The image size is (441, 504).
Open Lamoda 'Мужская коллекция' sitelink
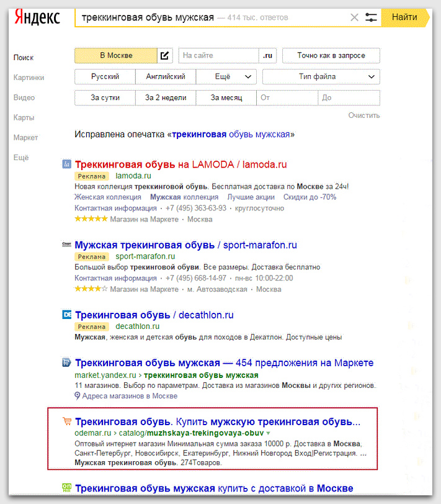(184, 197)
